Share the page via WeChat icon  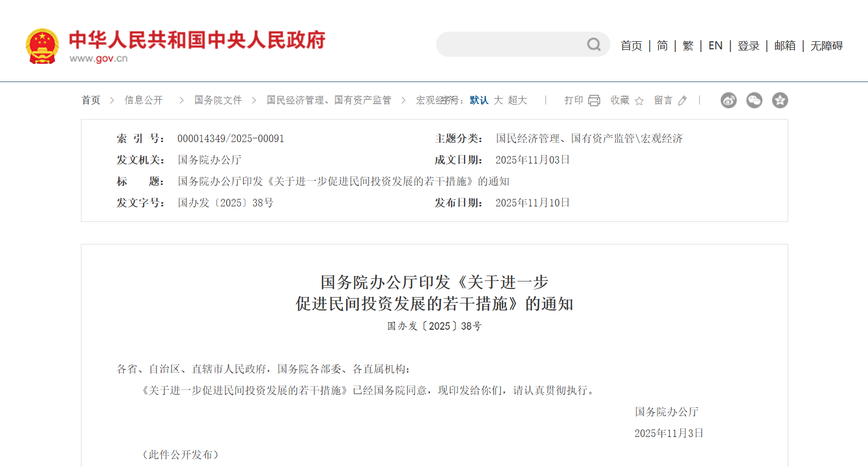(x=754, y=100)
